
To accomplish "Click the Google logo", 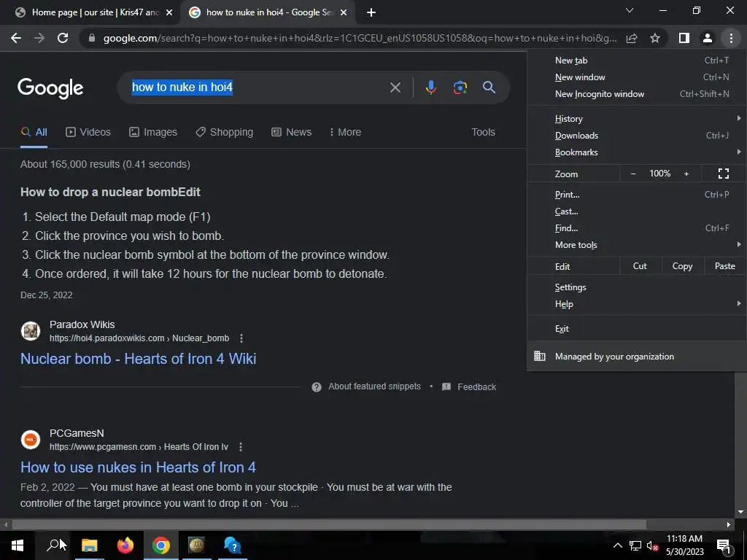I will tap(50, 88).
